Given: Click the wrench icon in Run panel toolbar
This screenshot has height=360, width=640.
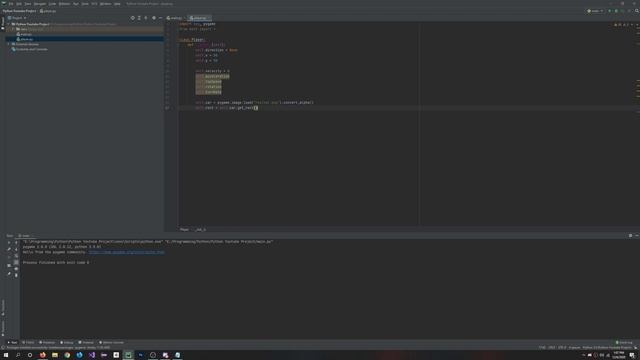Looking at the screenshot, I should [x=9, y=249].
